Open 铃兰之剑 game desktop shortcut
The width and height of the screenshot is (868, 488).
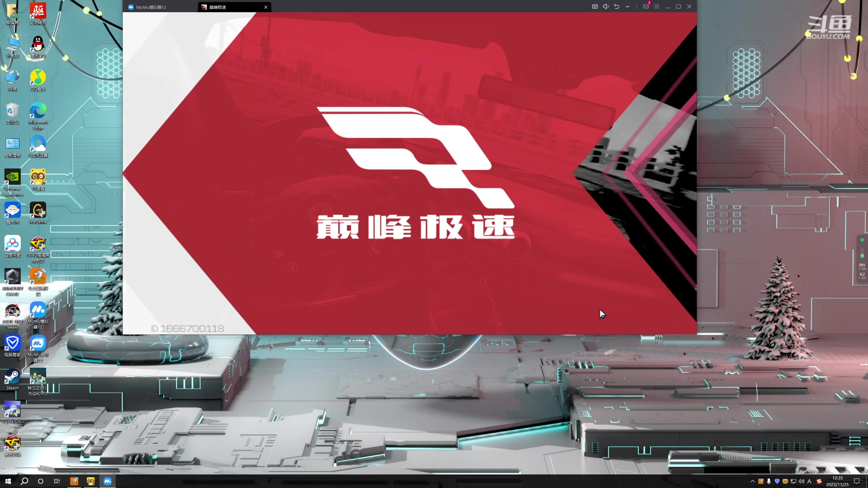click(x=38, y=382)
